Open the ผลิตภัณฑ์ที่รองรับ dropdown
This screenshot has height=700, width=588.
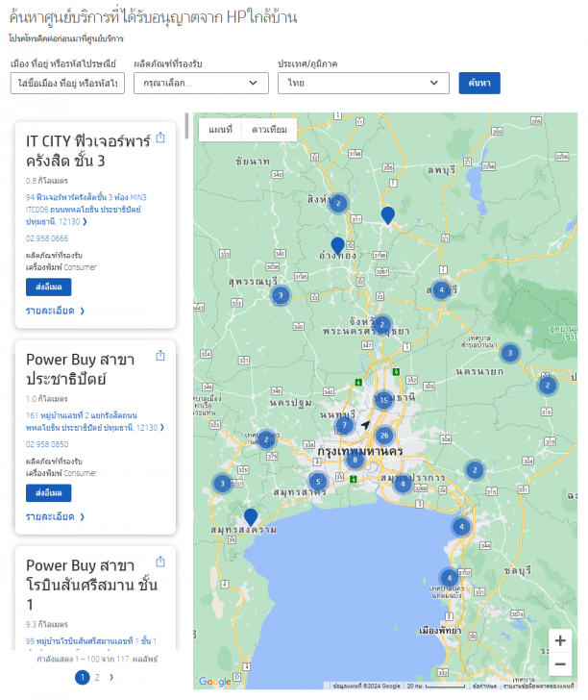pos(201,83)
